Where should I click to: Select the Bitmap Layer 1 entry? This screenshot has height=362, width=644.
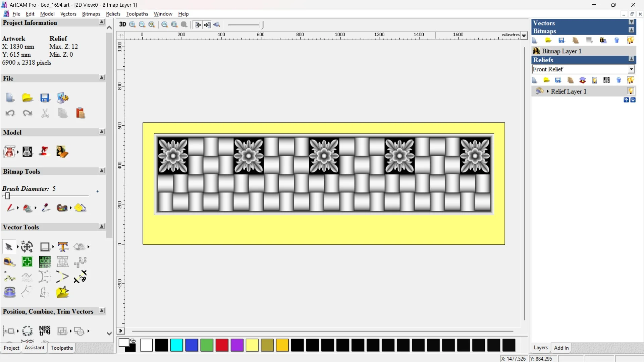point(561,51)
